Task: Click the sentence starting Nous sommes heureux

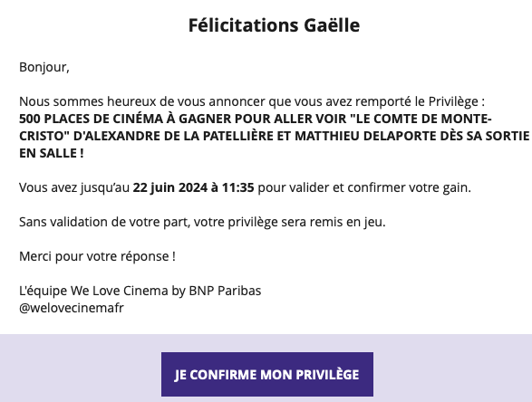Action: tap(252, 101)
